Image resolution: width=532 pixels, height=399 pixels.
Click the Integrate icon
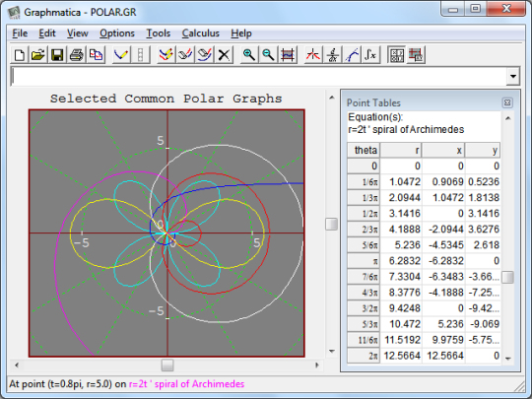tap(370, 54)
